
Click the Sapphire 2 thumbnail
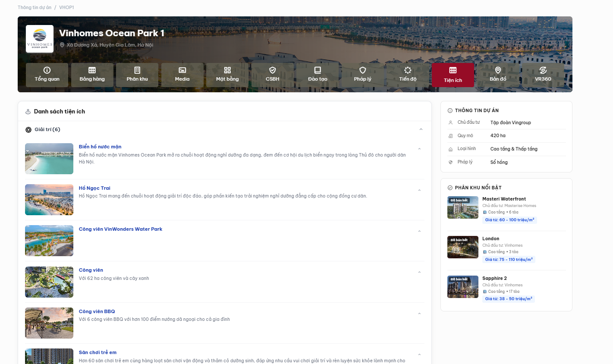coord(463,287)
